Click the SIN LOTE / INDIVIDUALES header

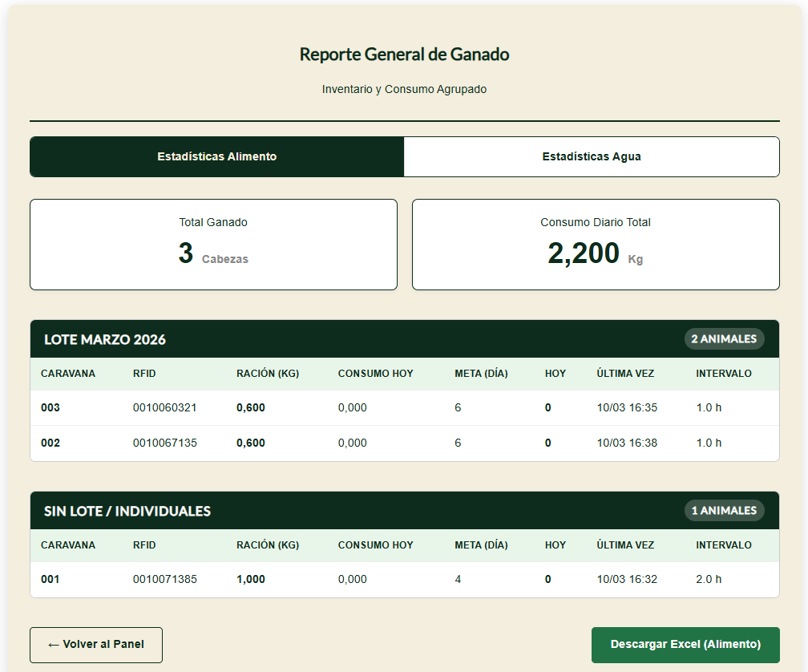(127, 511)
